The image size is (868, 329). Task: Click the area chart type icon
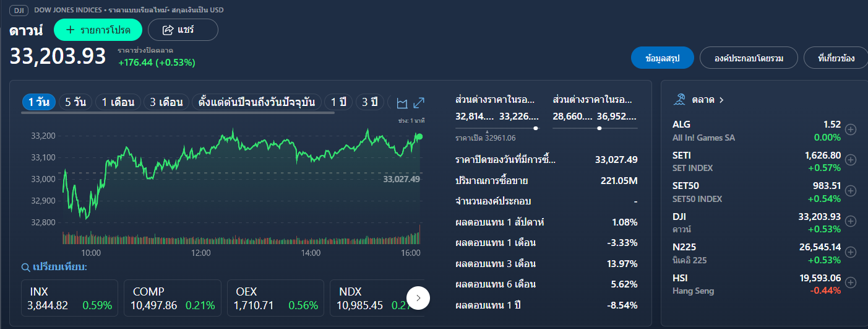402,103
